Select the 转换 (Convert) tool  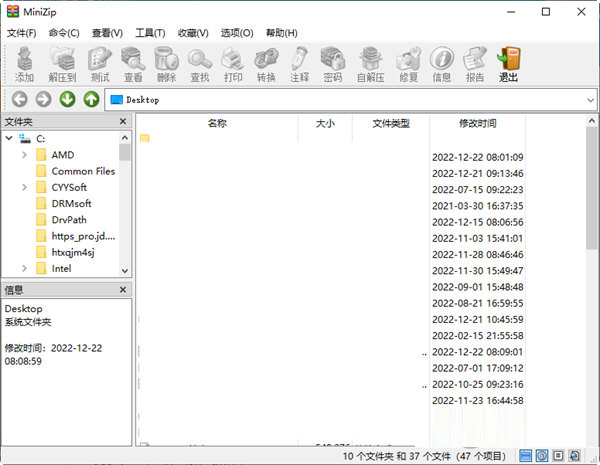[x=266, y=64]
